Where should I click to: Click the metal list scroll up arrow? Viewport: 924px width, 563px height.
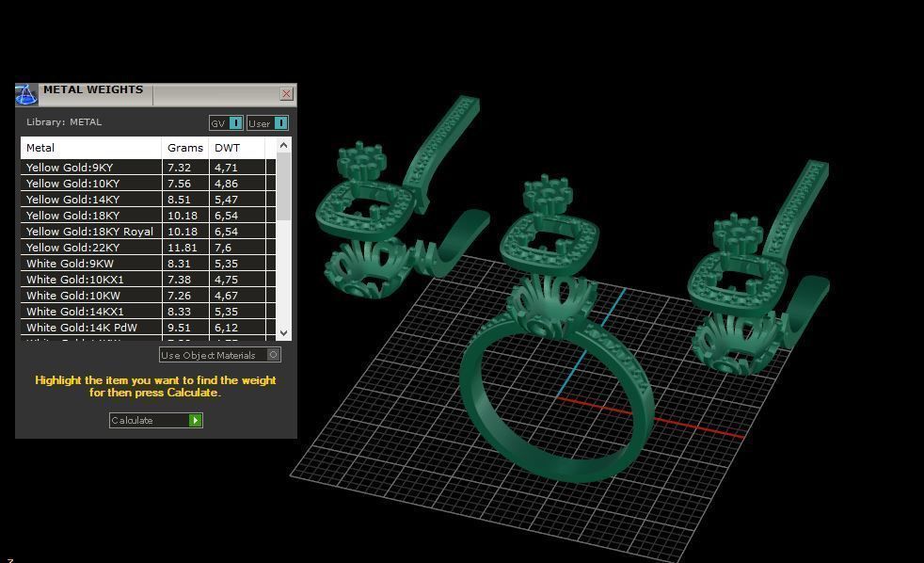[x=283, y=145]
